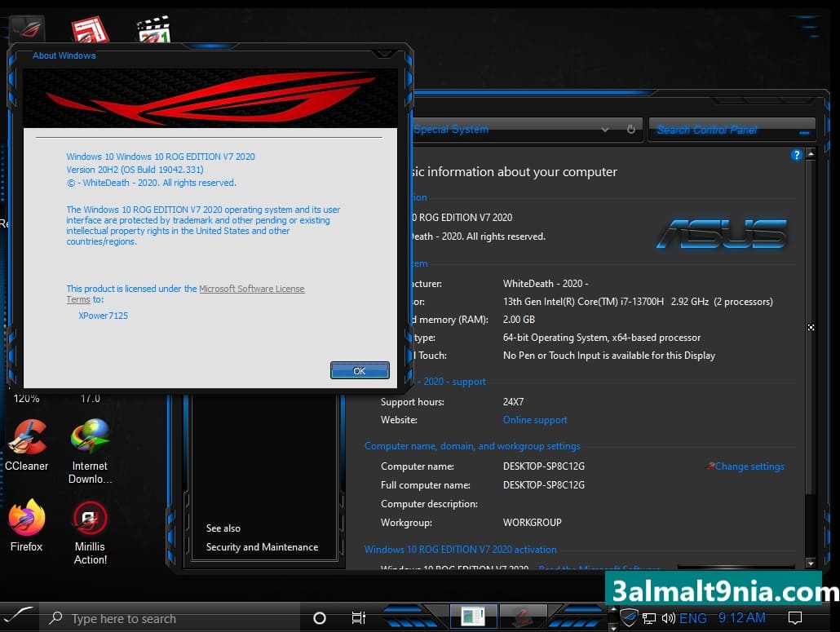Click Special System breadcrumb

tap(451, 129)
